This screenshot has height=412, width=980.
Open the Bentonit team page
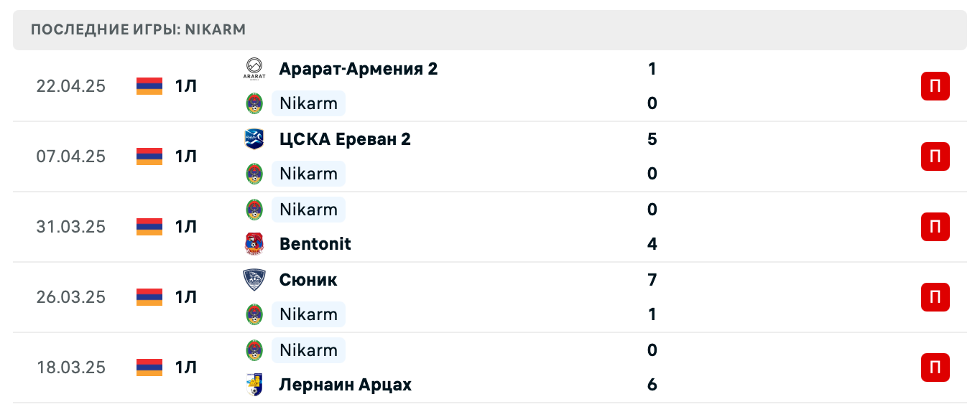click(x=315, y=244)
